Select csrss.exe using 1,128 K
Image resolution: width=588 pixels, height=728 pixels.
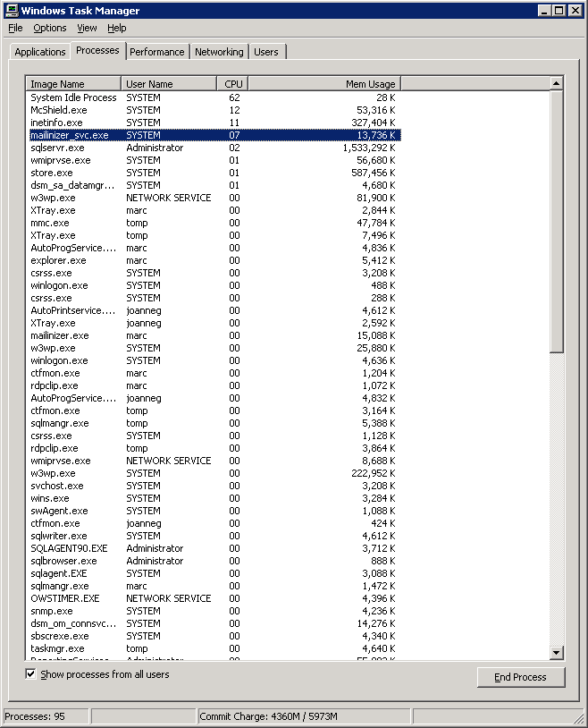[x=214, y=436]
